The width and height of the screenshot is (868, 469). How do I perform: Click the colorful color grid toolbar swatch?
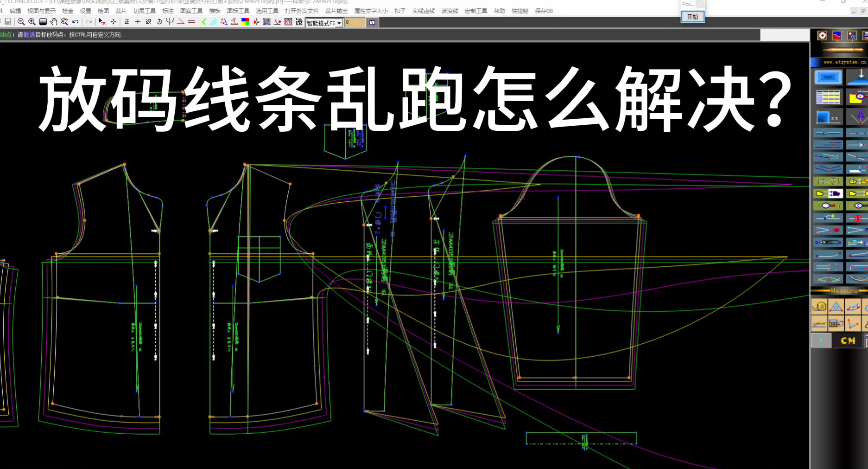(244, 21)
